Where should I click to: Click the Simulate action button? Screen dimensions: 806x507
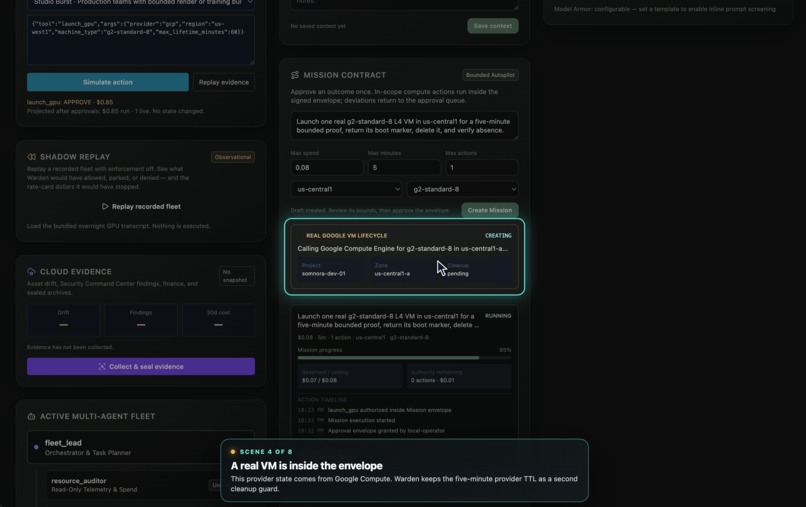pos(107,82)
